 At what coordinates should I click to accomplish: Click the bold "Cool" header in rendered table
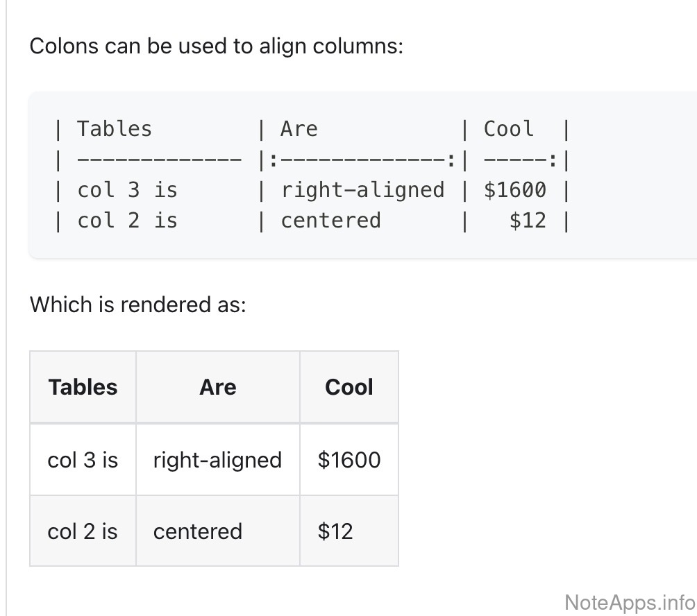tap(348, 387)
